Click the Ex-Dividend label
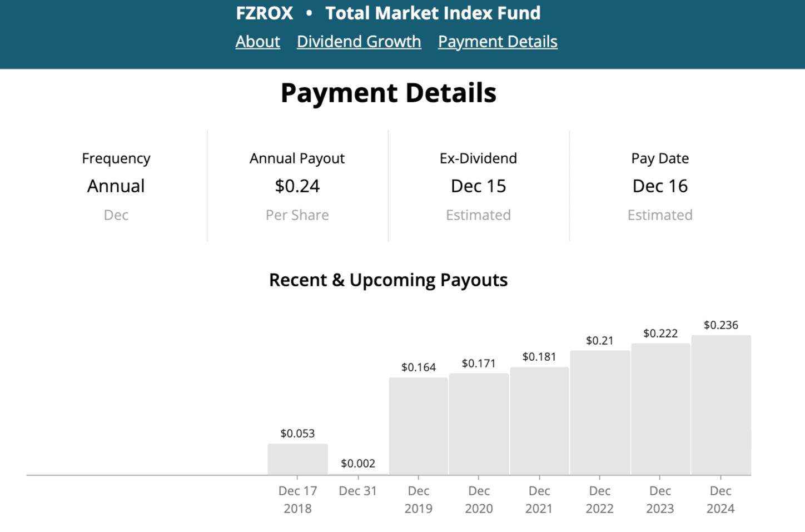This screenshot has height=532, width=805. click(478, 158)
